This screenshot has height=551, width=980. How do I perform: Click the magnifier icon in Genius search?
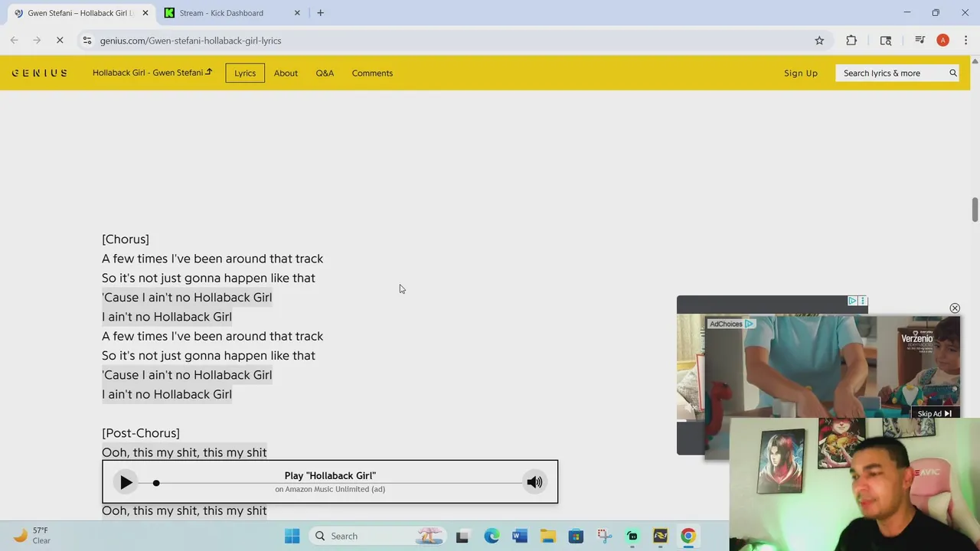(953, 73)
